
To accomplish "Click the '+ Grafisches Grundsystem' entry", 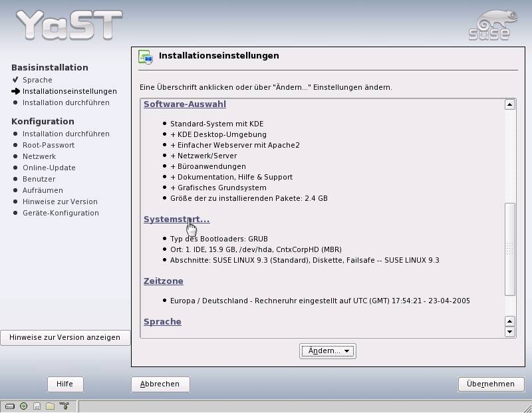I will click(218, 188).
